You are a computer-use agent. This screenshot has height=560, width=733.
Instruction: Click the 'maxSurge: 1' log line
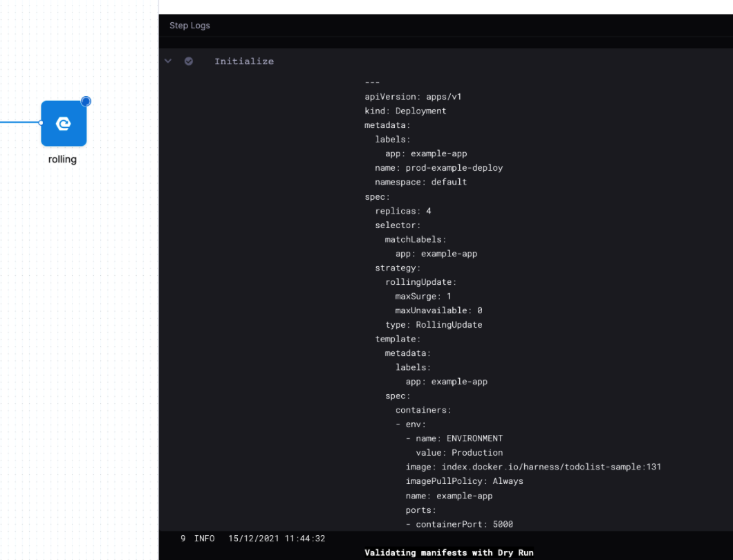(423, 297)
